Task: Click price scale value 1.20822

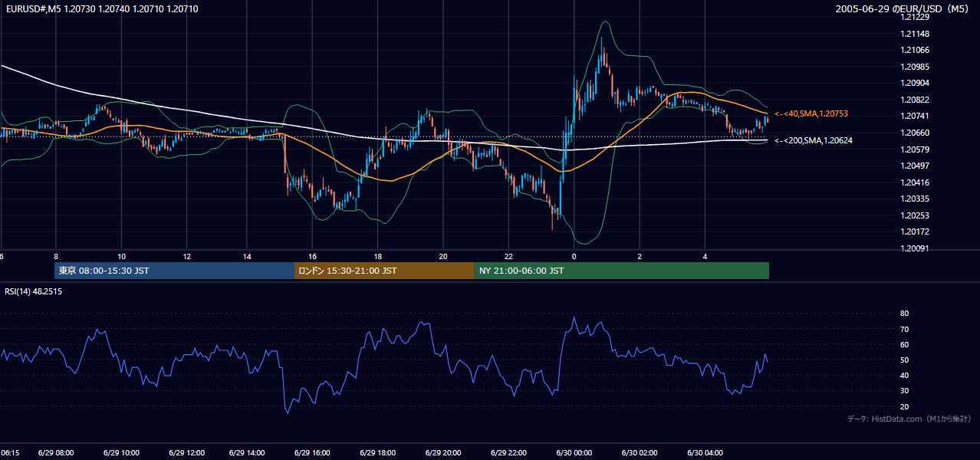Action: pyautogui.click(x=914, y=100)
